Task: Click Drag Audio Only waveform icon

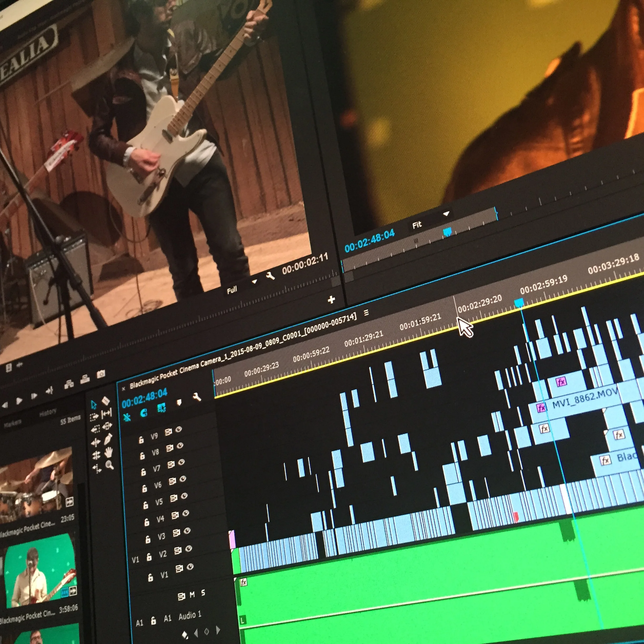Action: click(x=20, y=365)
